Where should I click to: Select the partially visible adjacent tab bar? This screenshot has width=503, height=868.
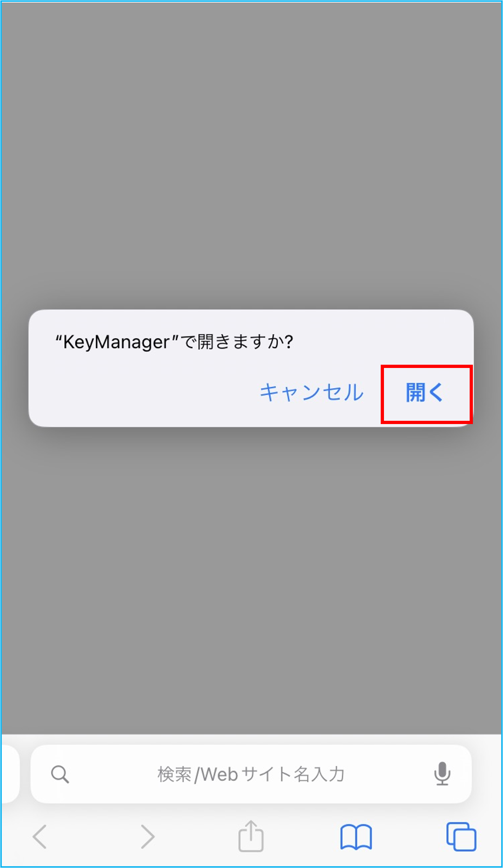(x=10, y=774)
